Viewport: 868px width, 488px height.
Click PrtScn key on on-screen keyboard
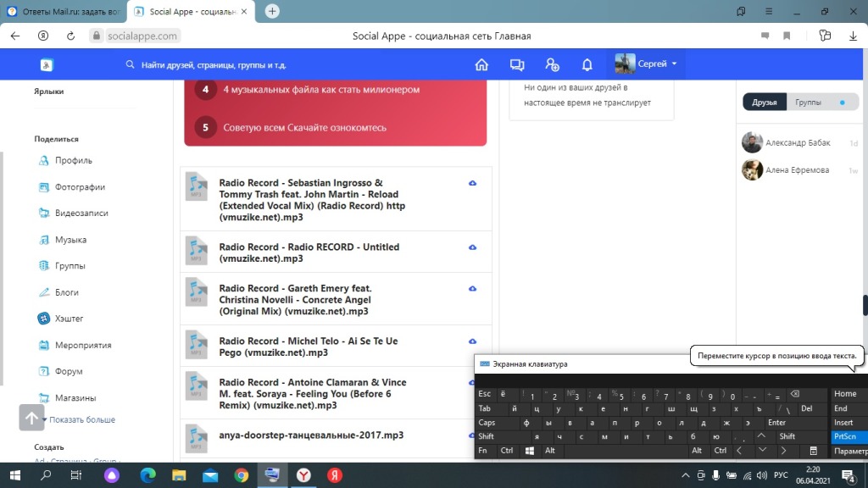[x=845, y=436]
